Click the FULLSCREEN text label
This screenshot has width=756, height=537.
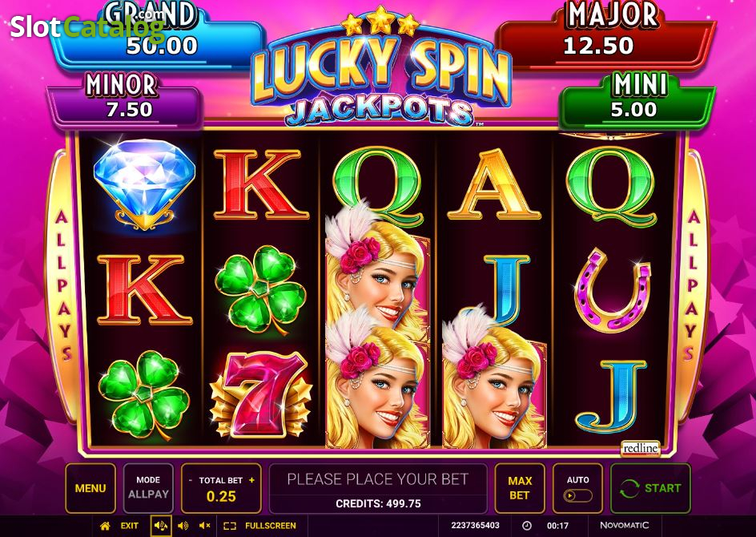pos(271,526)
